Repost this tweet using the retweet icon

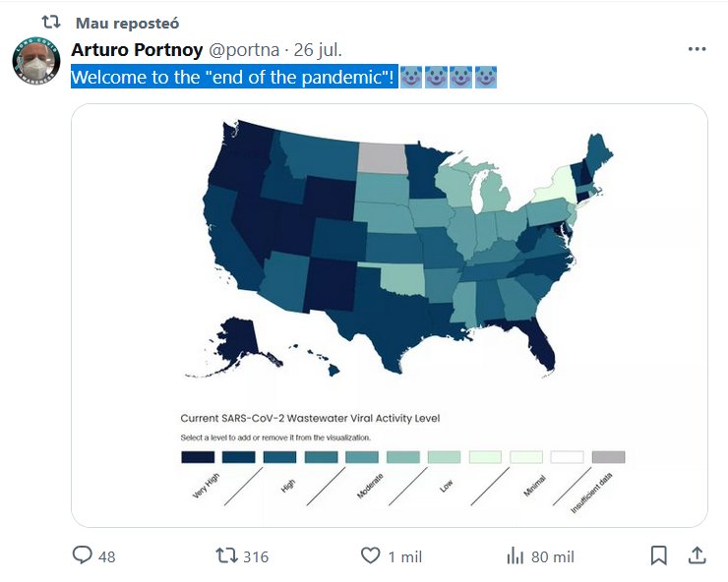[226, 555]
